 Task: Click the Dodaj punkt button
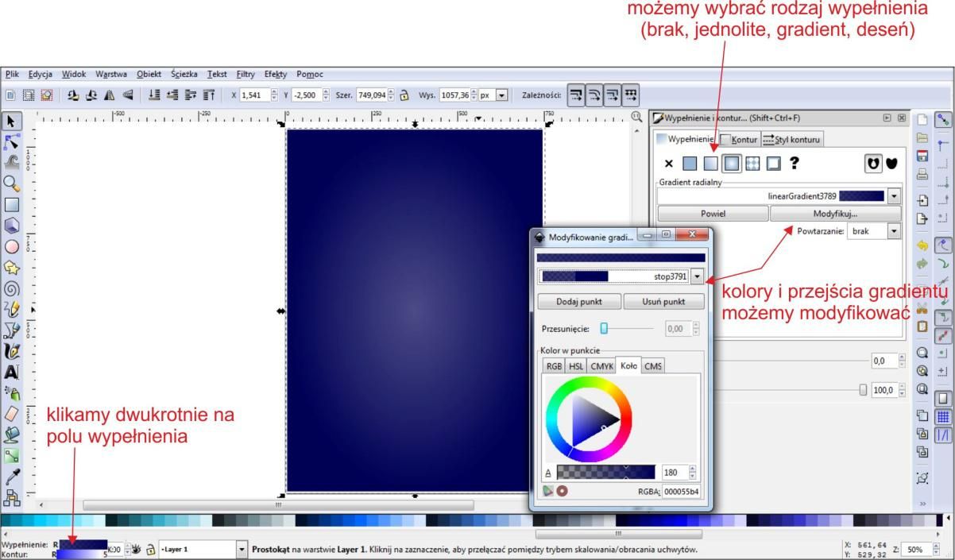(x=578, y=303)
